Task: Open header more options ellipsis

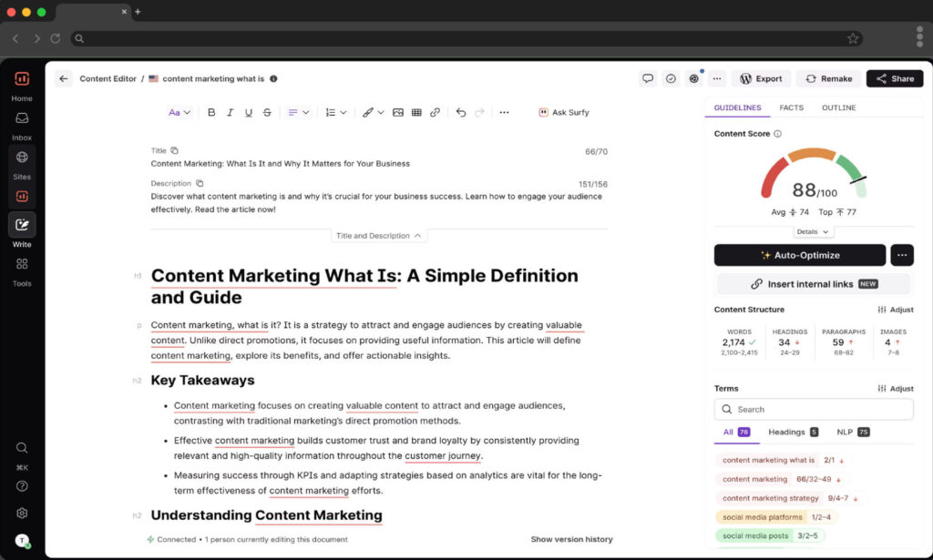Action: [717, 78]
